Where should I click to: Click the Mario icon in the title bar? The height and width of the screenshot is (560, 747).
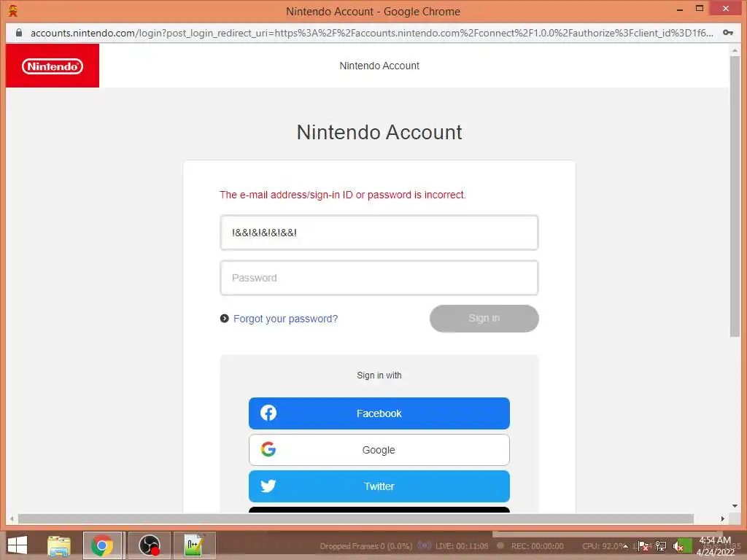(x=13, y=10)
